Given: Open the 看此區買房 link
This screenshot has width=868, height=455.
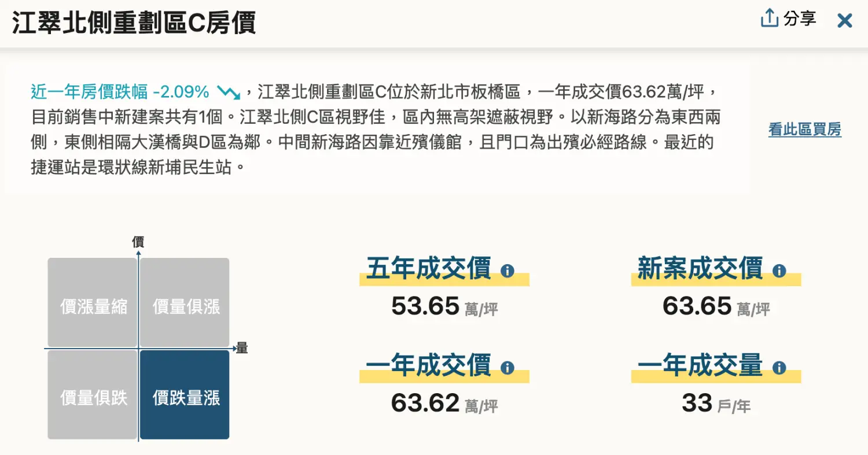Looking at the screenshot, I should [804, 130].
